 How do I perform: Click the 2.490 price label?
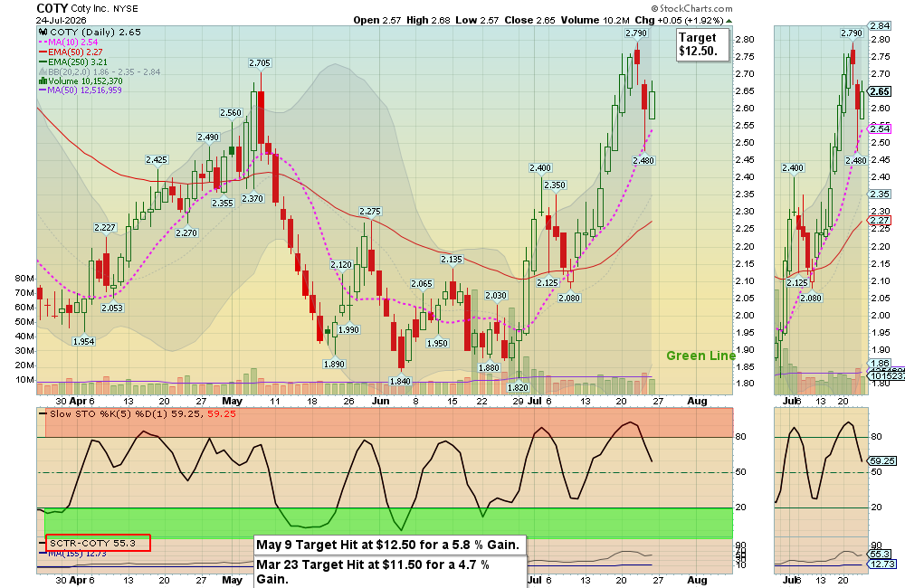tap(208, 137)
